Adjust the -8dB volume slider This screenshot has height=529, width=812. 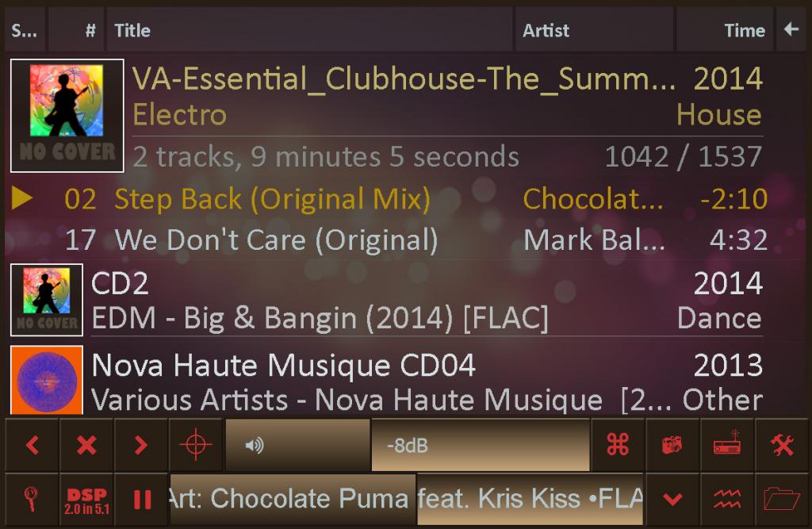(408, 445)
